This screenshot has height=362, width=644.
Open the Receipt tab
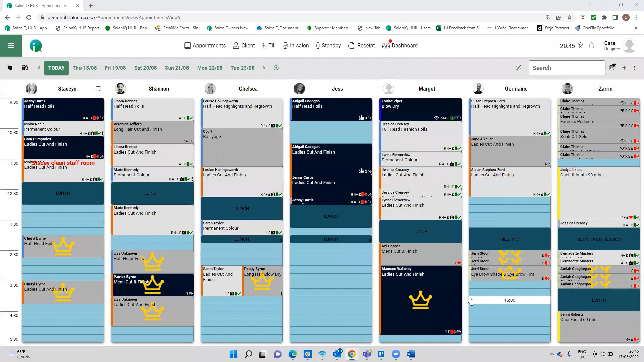(361, 46)
